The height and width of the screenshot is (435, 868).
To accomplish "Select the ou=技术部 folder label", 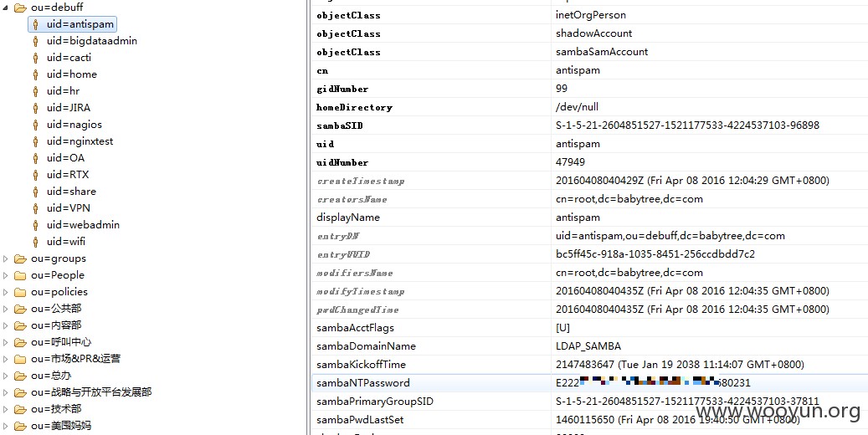I will (56, 409).
